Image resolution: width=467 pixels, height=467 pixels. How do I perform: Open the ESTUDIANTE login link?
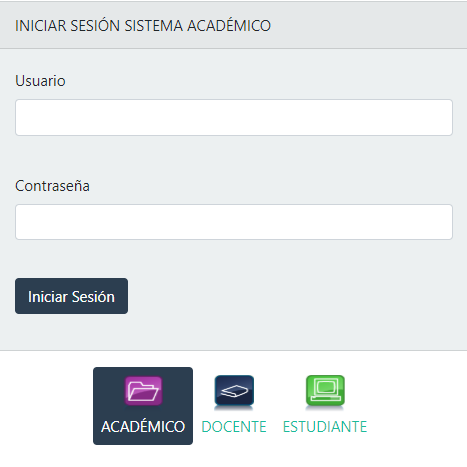click(325, 427)
